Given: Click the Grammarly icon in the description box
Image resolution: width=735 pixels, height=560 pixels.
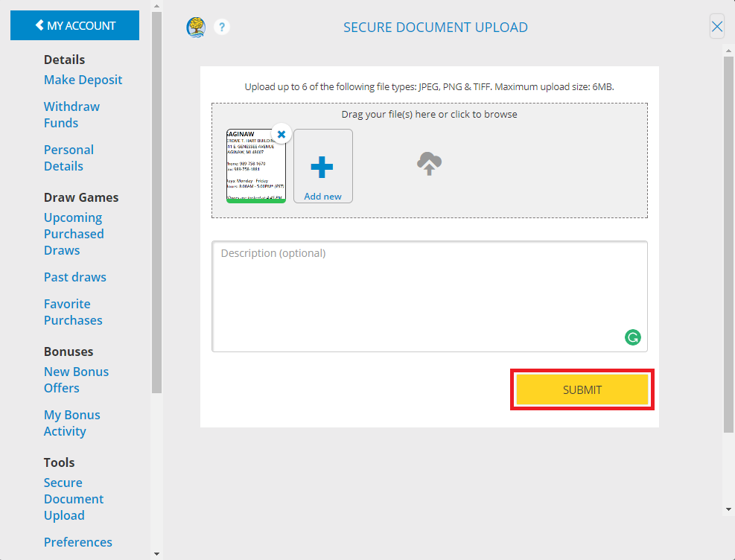Looking at the screenshot, I should pos(632,337).
